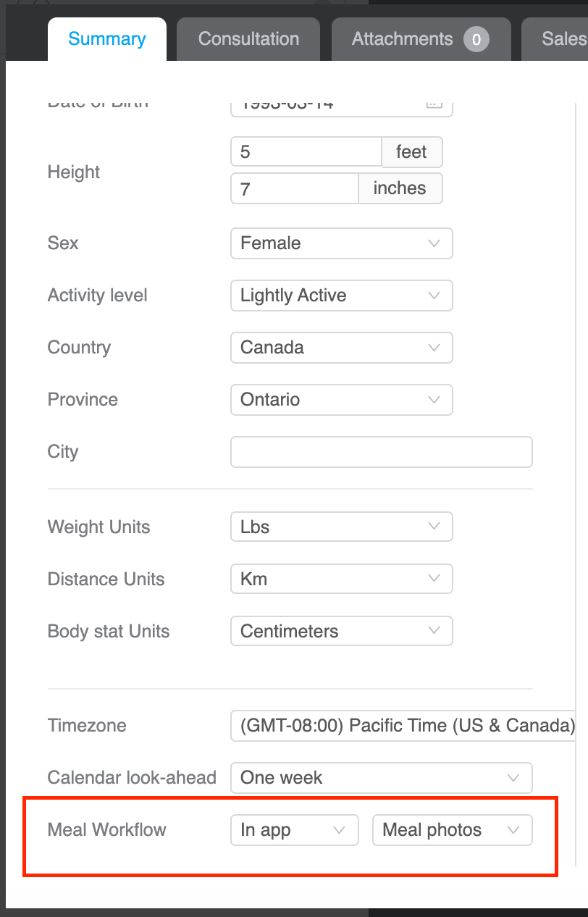588x917 pixels.
Task: Open the Meal Workflow In app dropdown
Action: (295, 830)
